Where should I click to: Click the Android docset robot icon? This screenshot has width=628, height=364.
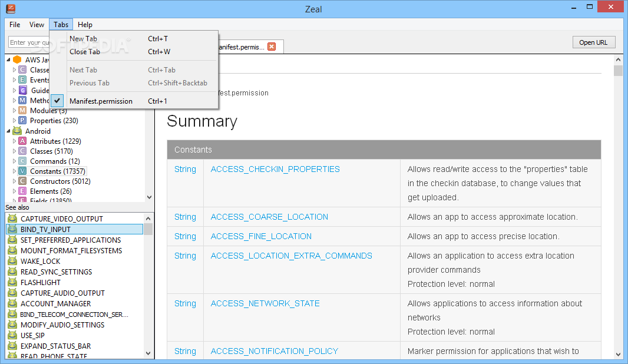point(17,131)
